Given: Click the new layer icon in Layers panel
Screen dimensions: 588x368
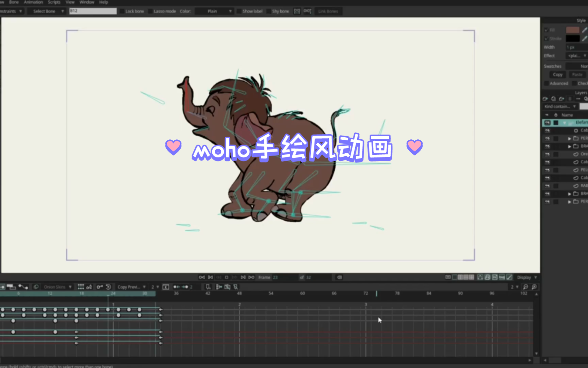Looking at the screenshot, I should click(x=545, y=99).
